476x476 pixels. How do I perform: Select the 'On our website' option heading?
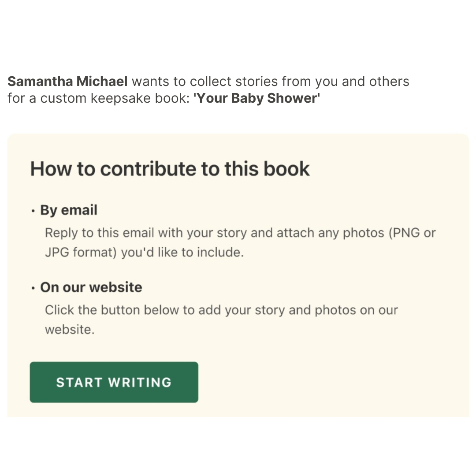point(91,287)
